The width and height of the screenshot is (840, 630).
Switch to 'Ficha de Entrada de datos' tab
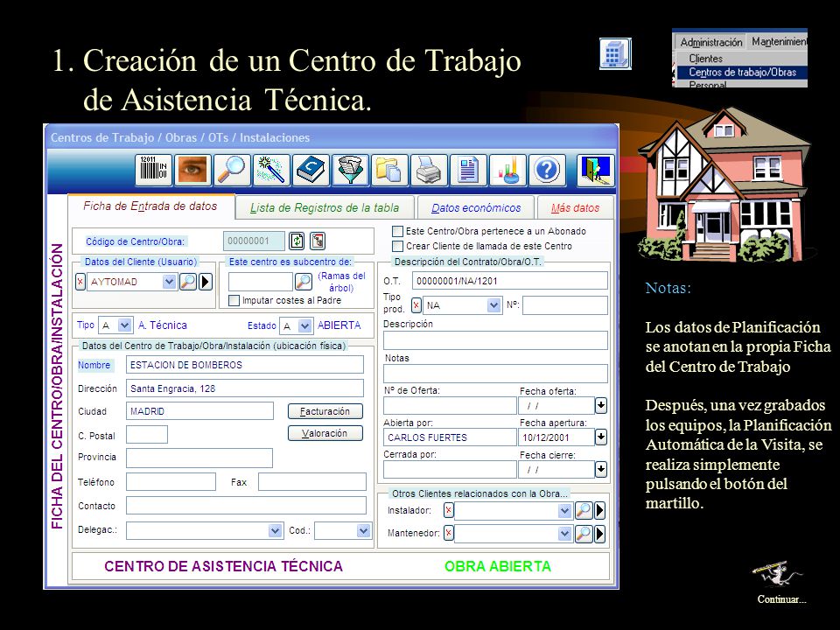click(x=150, y=206)
